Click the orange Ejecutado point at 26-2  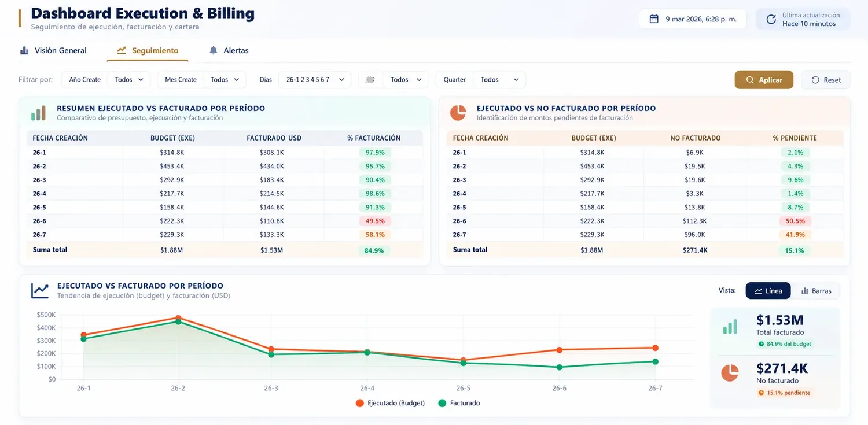point(178,318)
